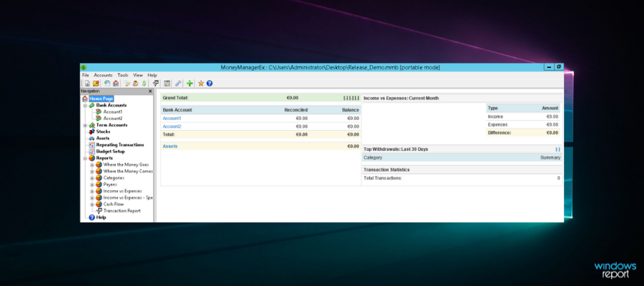Open the Organize Payees toolbar icon

(135, 83)
